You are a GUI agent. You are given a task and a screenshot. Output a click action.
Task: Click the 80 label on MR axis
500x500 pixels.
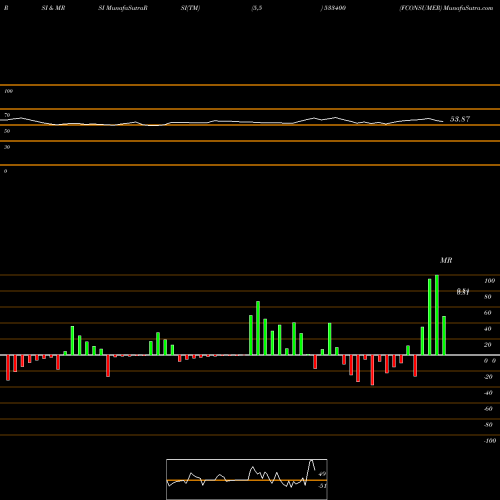(488, 297)
